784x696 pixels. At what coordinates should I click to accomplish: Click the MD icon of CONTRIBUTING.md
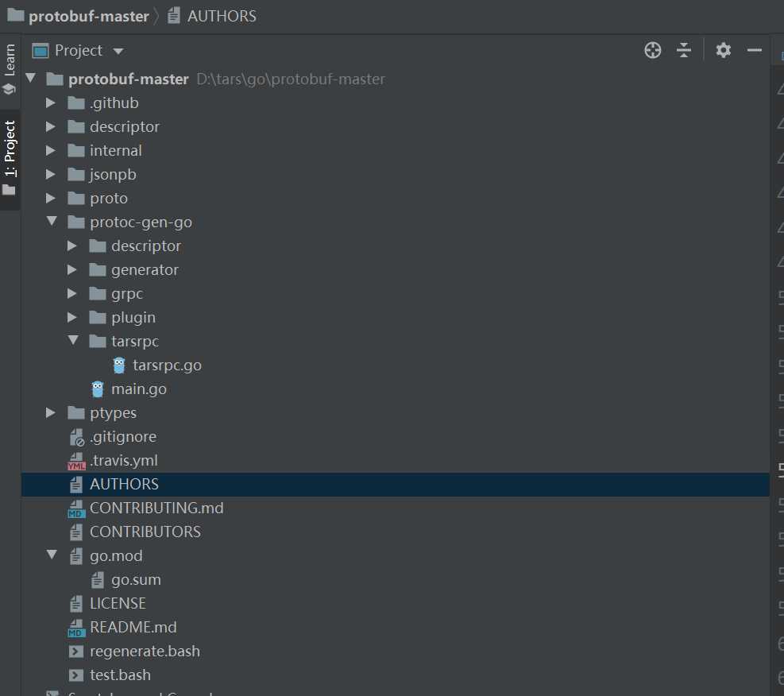[76, 508]
